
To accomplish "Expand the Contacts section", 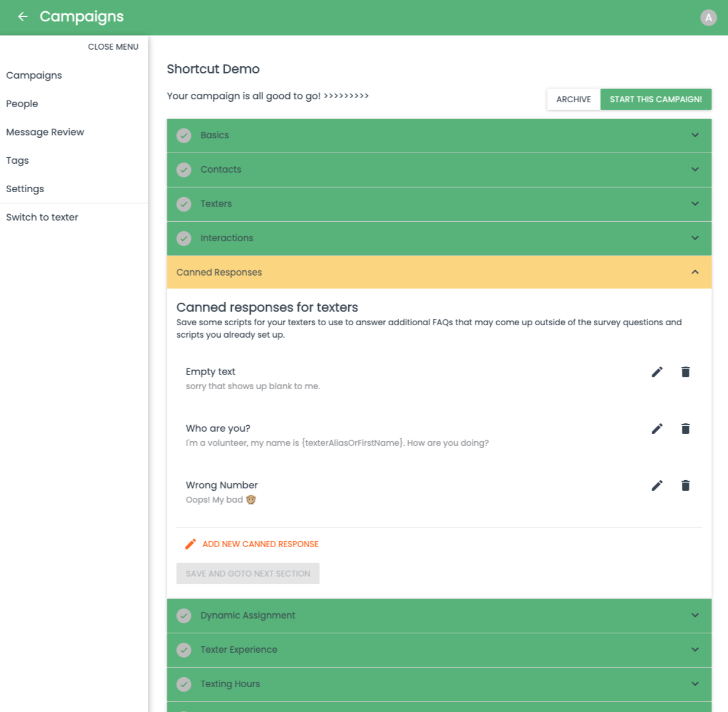I will [439, 170].
